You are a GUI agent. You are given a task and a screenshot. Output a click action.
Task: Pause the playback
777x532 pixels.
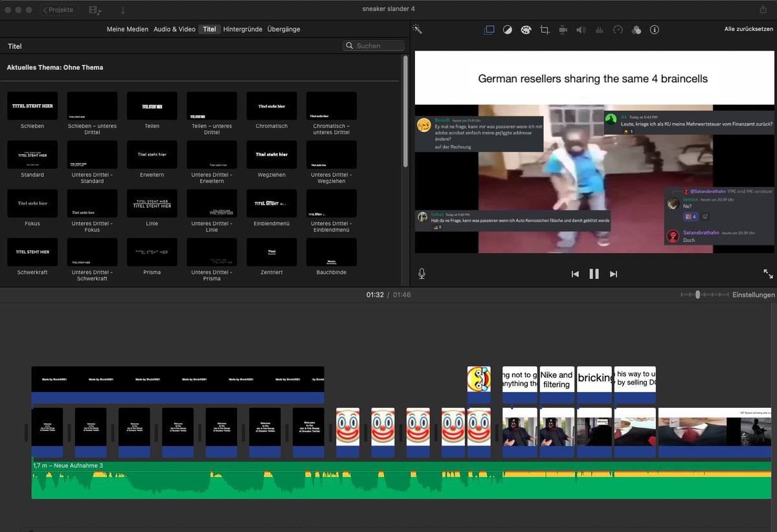click(594, 274)
